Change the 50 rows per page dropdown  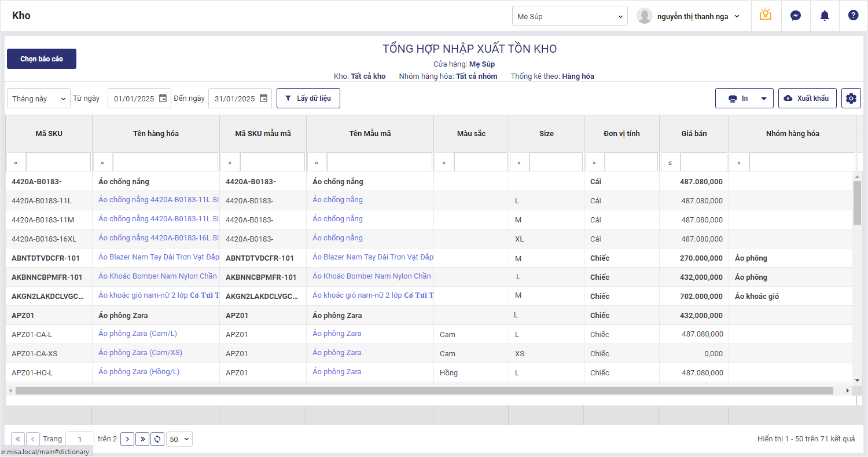179,439
